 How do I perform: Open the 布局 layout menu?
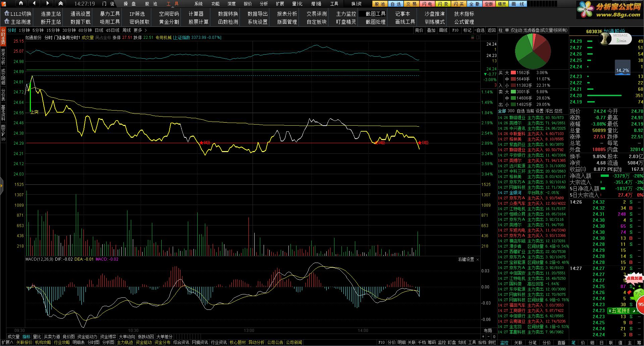click(488, 331)
